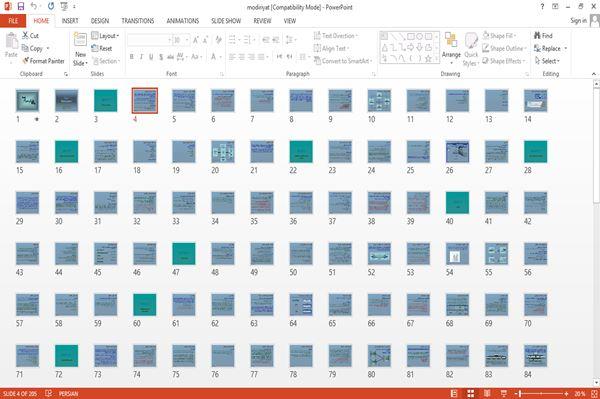Image resolution: width=600 pixels, height=399 pixels.
Task: Click the Find binoculars icon
Action: pos(537,36)
